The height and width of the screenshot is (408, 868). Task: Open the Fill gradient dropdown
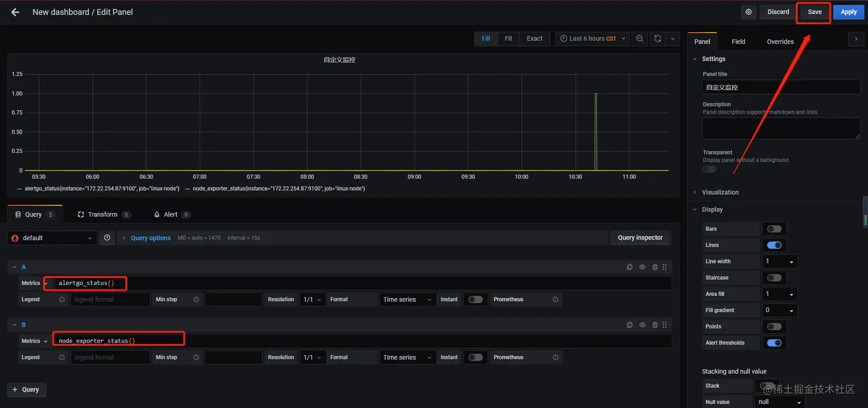780,310
